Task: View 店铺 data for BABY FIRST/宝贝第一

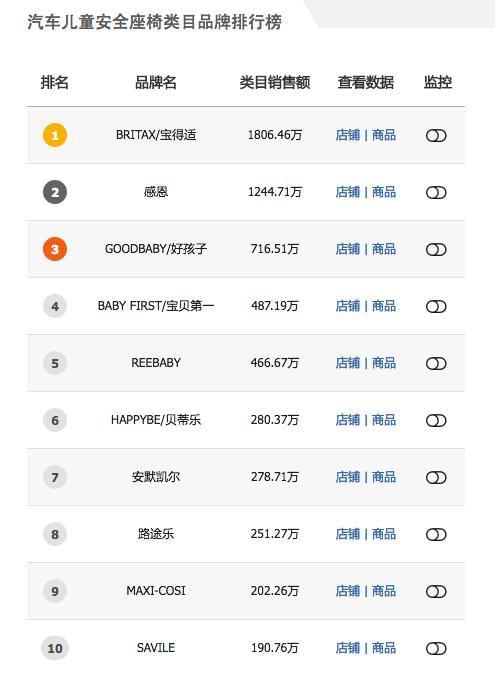Action: (x=348, y=306)
